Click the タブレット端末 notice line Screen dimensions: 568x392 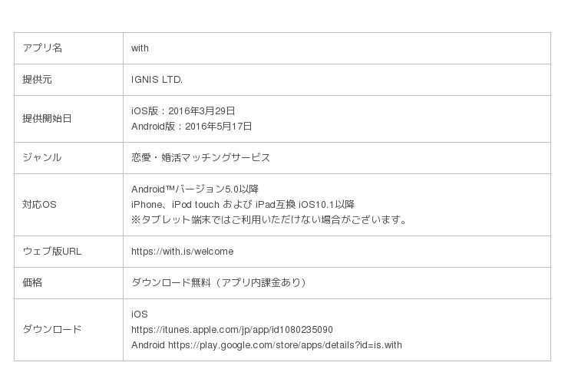coord(269,220)
